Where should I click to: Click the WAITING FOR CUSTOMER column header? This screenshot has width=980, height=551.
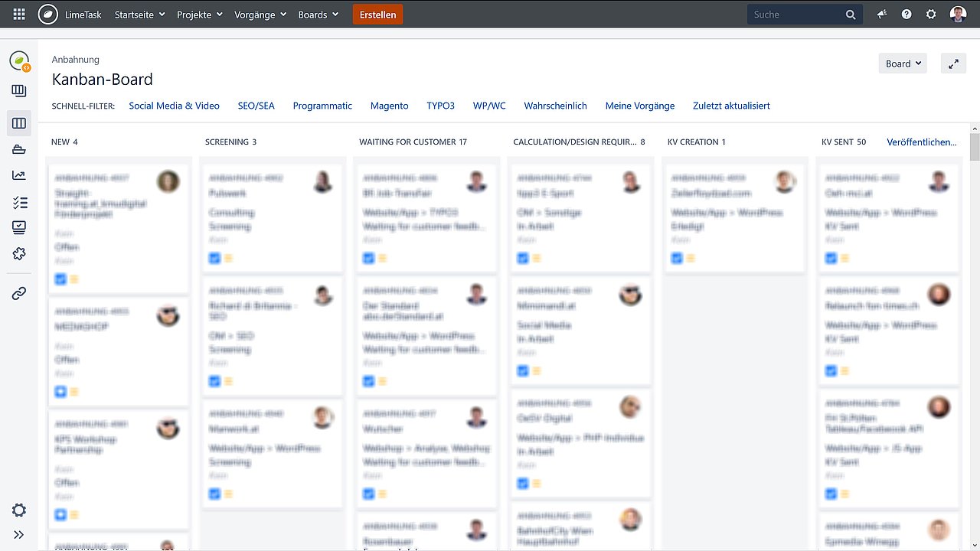coord(413,142)
